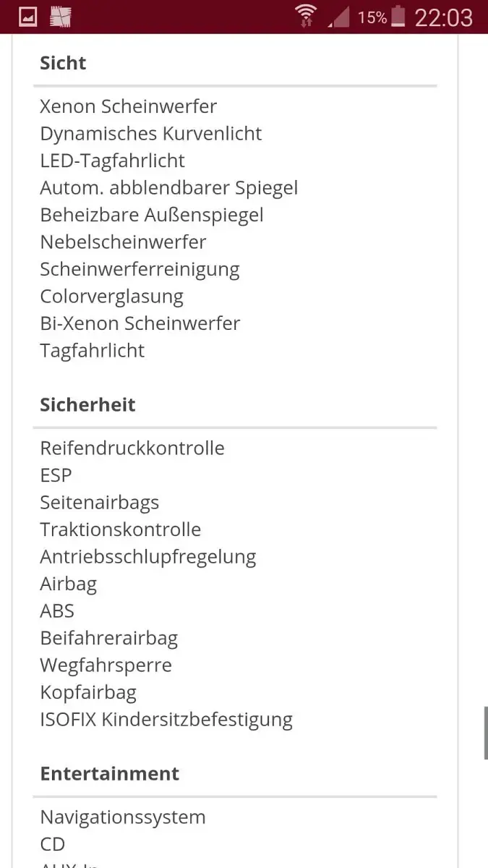
Task: Select the Sicht section heading
Action: tap(63, 63)
